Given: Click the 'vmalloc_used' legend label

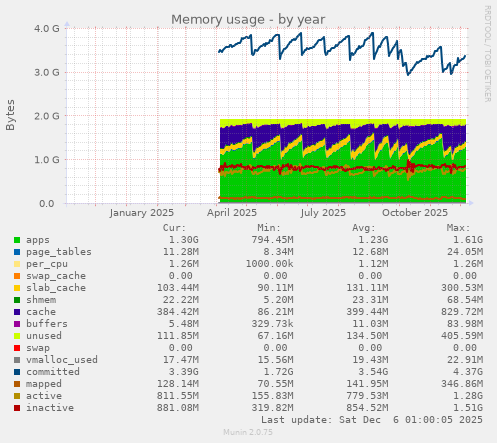Looking at the screenshot, I should 62,360.
